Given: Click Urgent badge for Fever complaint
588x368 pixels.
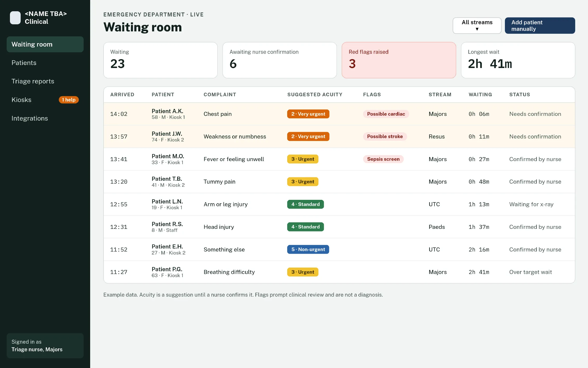Looking at the screenshot, I should (x=303, y=159).
